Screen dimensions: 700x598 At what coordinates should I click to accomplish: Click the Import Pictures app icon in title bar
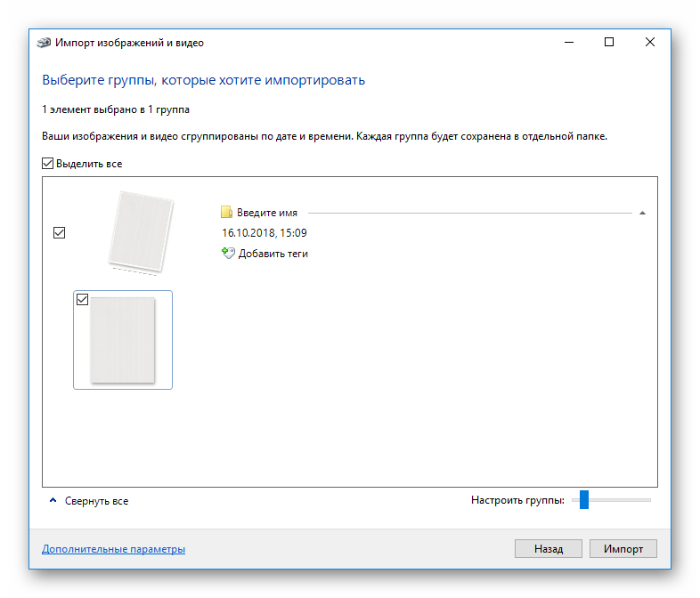[x=43, y=42]
